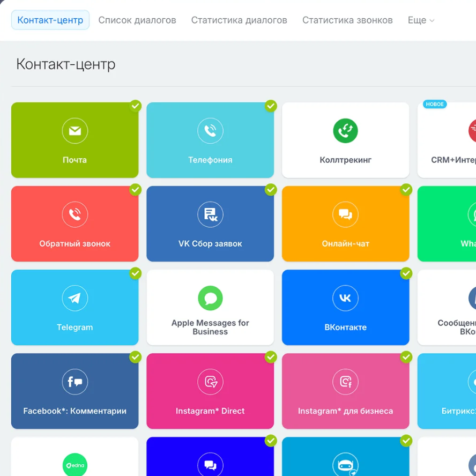This screenshot has width=476, height=476.
Task: Toggle the checkmark on ВКонтакте tile
Action: click(406, 273)
